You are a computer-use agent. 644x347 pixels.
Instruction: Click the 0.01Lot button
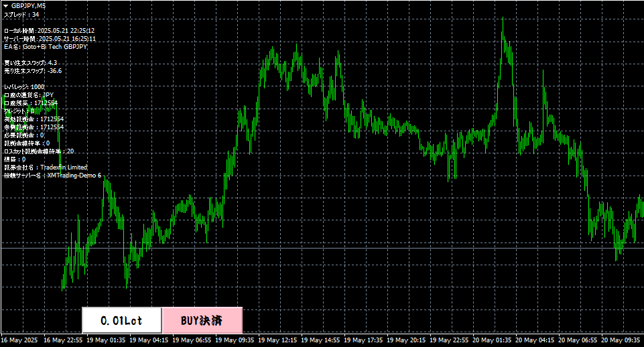122,321
